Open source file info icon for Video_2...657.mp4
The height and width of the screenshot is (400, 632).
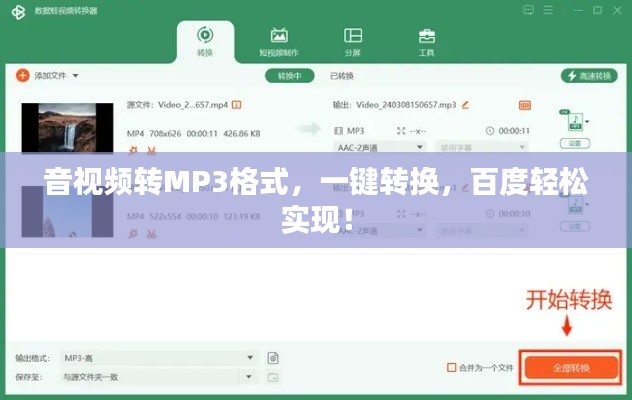pyautogui.click(x=237, y=105)
